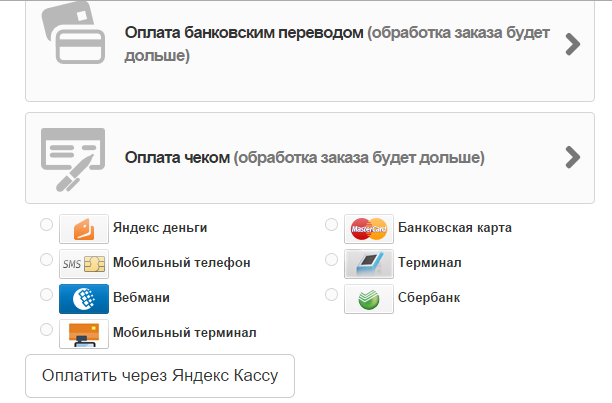This screenshot has height=403, width=612.
Task: Select the Терминал radio button
Action: 332,260
